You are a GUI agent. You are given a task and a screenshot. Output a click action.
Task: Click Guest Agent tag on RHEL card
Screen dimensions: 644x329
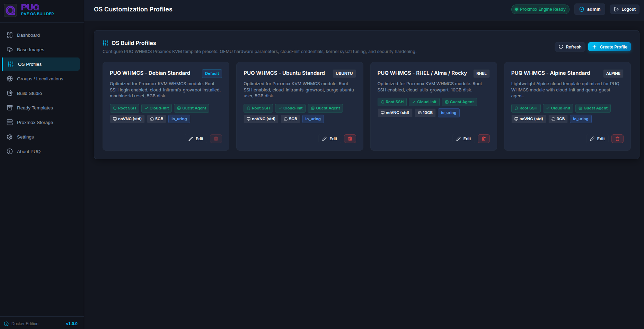pyautogui.click(x=459, y=102)
